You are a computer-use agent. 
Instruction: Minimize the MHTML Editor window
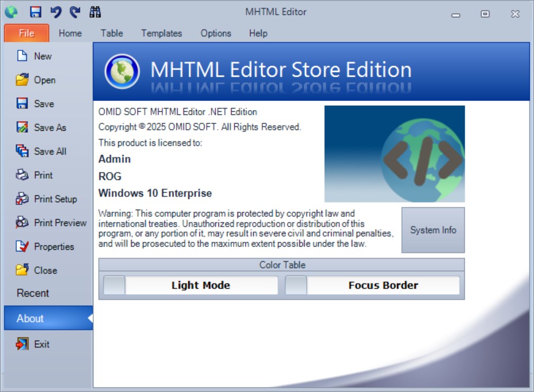(x=456, y=14)
